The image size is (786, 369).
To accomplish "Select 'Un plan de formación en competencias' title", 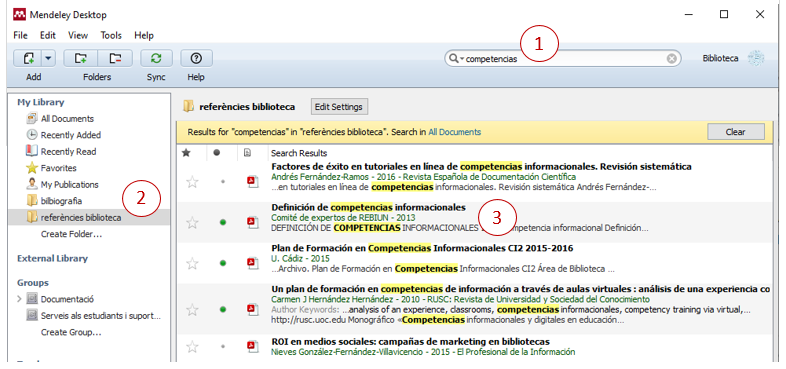I will 520,289.
